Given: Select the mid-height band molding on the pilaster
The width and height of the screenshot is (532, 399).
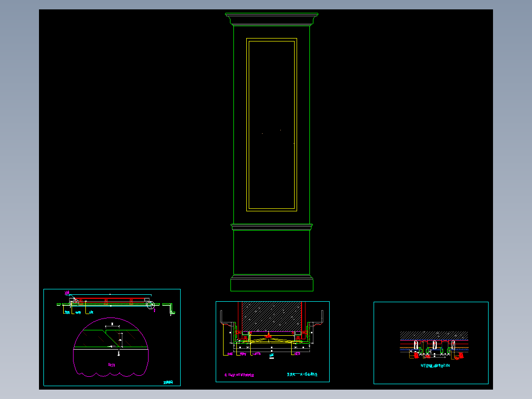Looking at the screenshot, I should pyautogui.click(x=271, y=227).
